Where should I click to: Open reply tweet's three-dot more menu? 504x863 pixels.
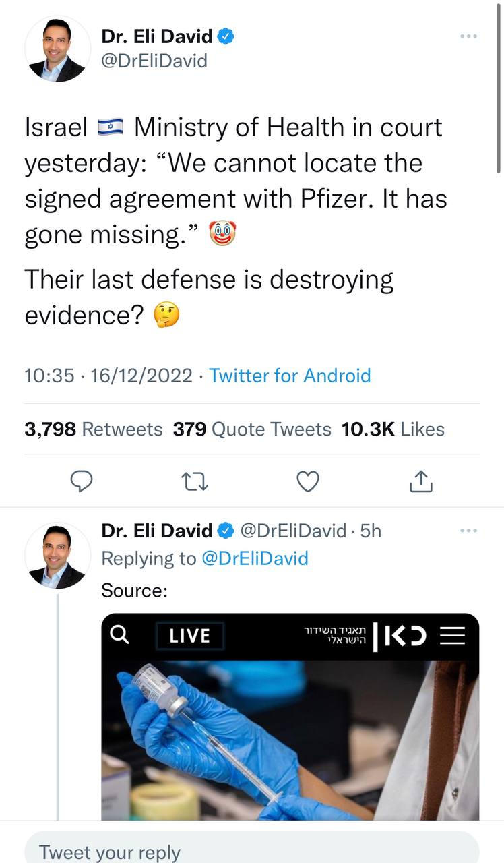coord(468,531)
